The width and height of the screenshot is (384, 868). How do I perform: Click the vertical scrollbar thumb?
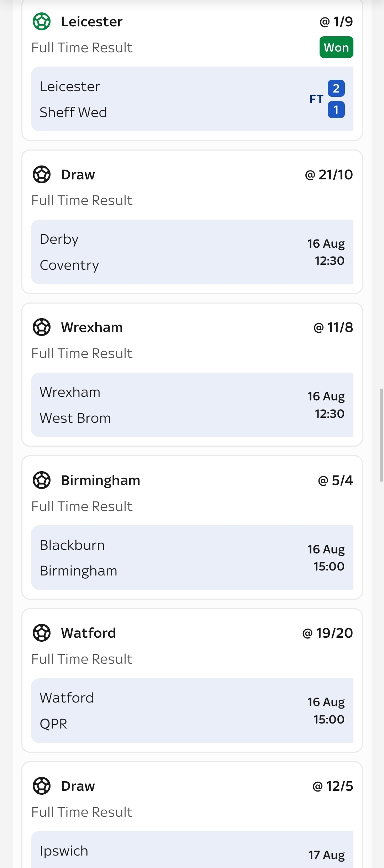381,435
